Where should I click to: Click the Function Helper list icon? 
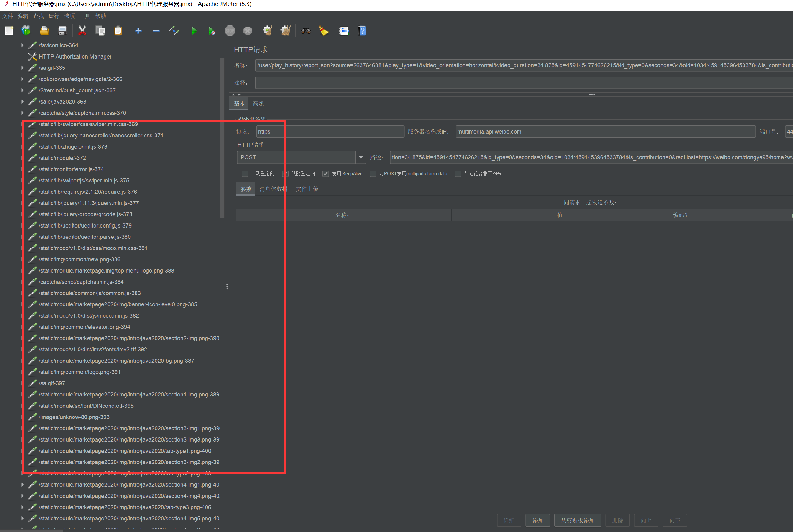click(x=343, y=31)
